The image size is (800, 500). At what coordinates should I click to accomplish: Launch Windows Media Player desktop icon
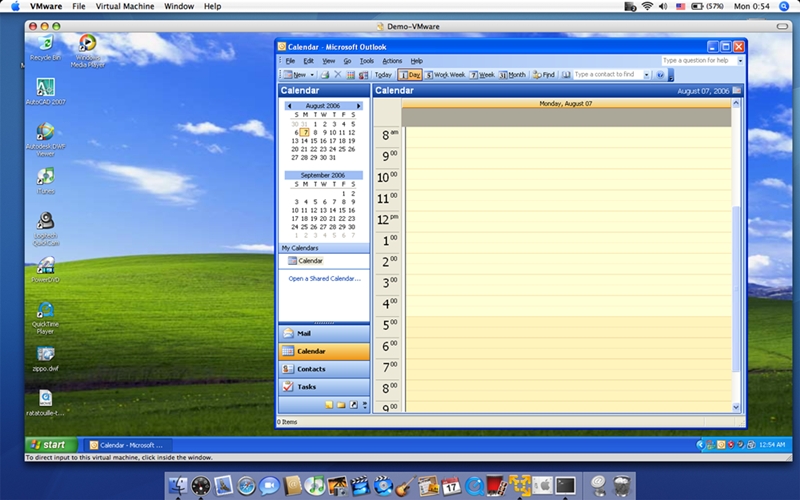[x=87, y=51]
